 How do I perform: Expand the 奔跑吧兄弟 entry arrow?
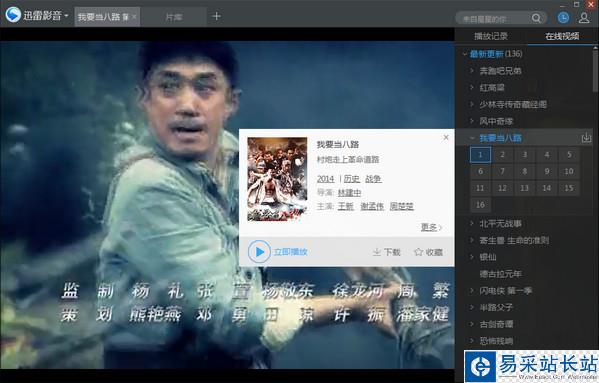[x=472, y=71]
